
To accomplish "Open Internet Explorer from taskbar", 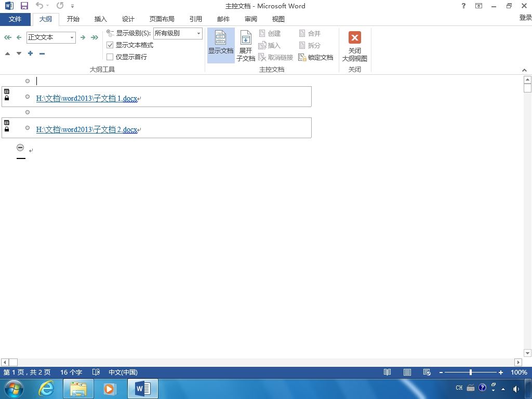I will [x=46, y=389].
